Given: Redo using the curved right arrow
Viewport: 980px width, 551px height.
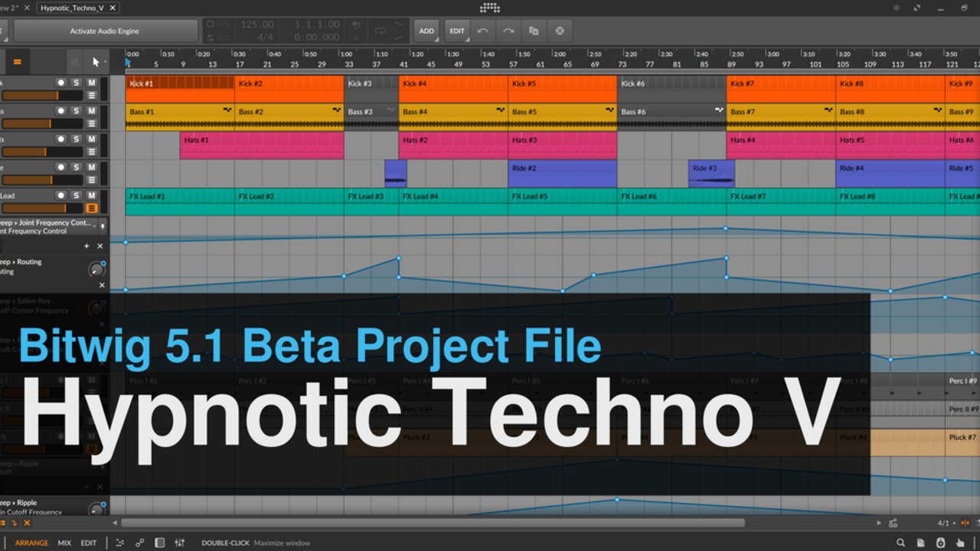Looking at the screenshot, I should [508, 31].
